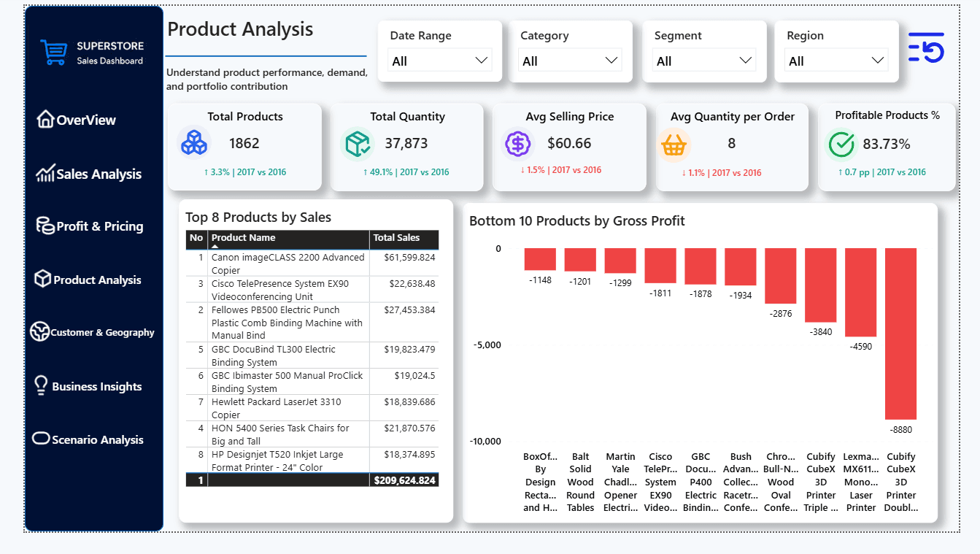Viewport: 980px width, 554px height.
Task: Click the Bottom 10 Products chart title
Action: pos(577,221)
